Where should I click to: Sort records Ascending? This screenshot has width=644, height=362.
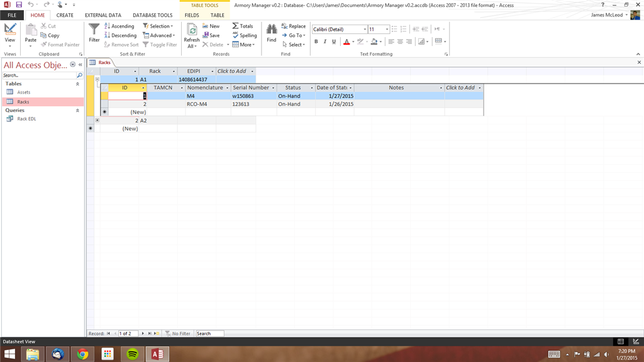119,26
